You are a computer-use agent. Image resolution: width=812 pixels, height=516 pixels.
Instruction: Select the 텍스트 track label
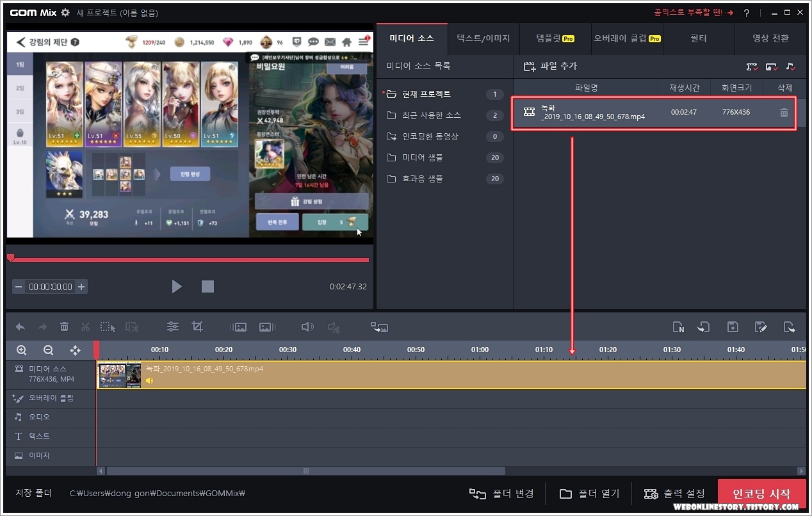pyautogui.click(x=51, y=436)
